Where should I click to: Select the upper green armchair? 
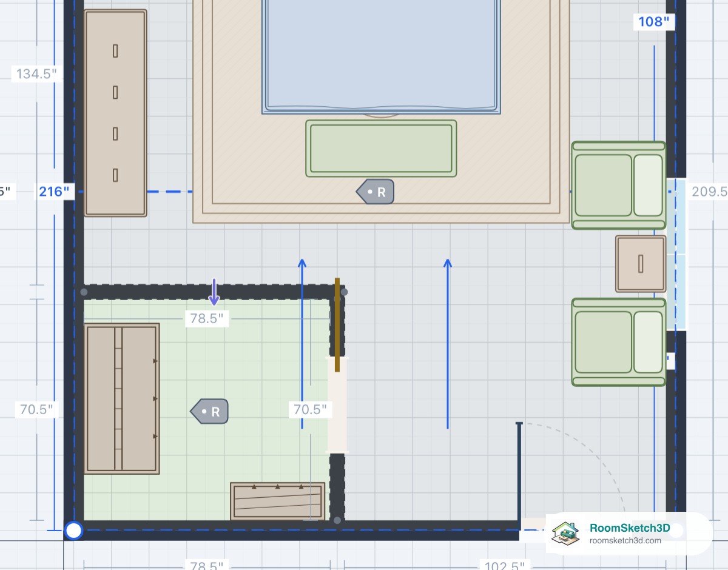point(619,185)
